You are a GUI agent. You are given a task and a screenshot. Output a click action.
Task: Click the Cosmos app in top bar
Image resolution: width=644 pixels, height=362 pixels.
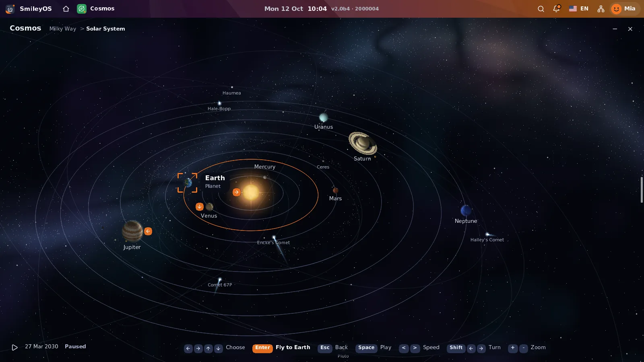tap(96, 8)
